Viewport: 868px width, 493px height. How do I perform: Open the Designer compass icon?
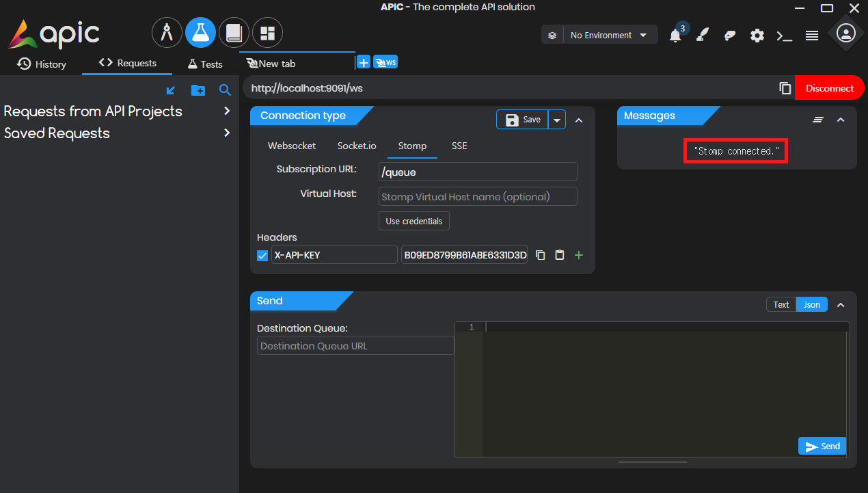(167, 33)
